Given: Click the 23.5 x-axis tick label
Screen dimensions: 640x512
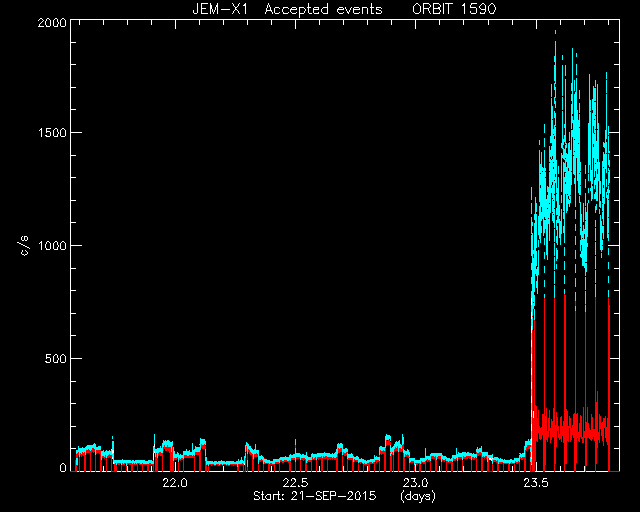Looking at the screenshot, I should point(536,483).
